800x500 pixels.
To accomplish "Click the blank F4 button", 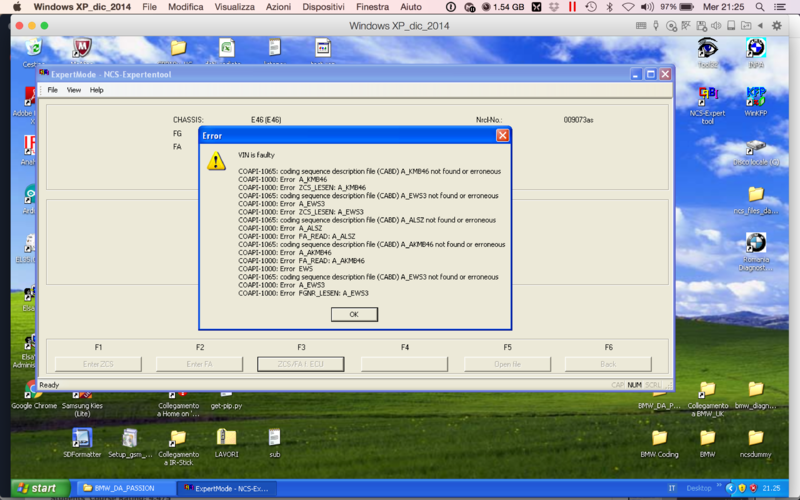I will point(404,364).
